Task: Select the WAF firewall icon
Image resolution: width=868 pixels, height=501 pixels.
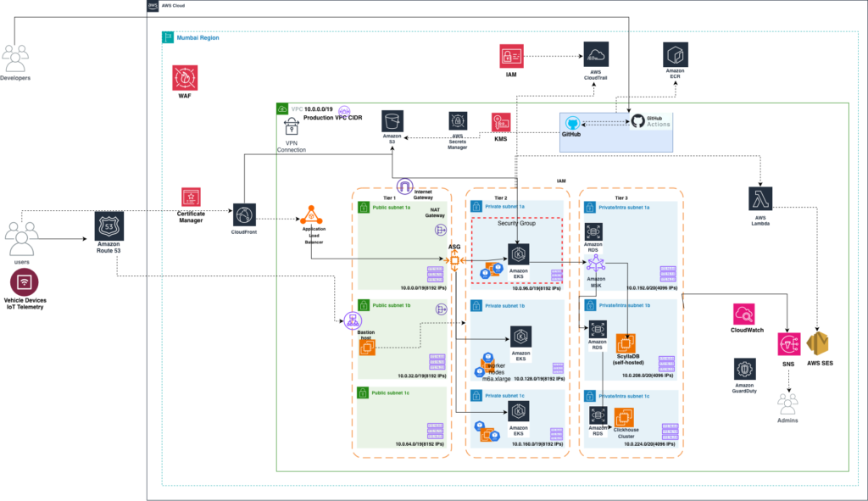Action: (185, 77)
